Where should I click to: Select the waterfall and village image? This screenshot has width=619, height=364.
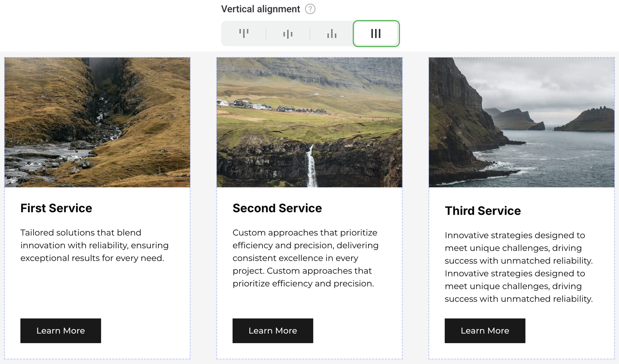[x=309, y=122]
